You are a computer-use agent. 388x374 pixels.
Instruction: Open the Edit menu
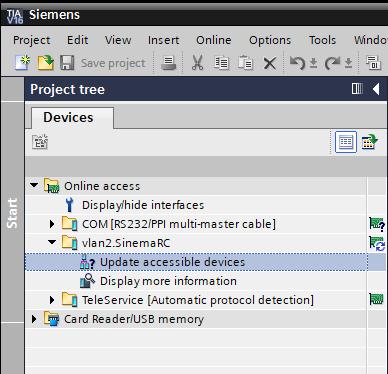[x=77, y=40]
